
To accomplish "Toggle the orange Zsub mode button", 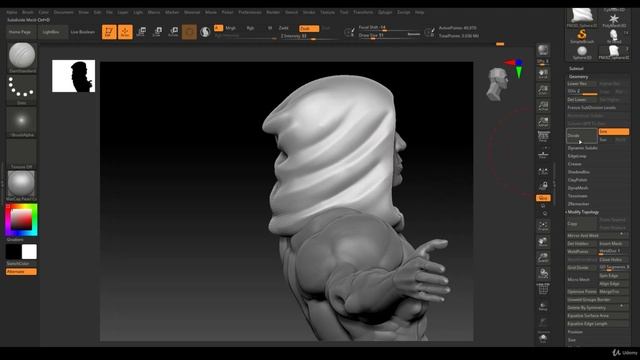I will (309, 29).
